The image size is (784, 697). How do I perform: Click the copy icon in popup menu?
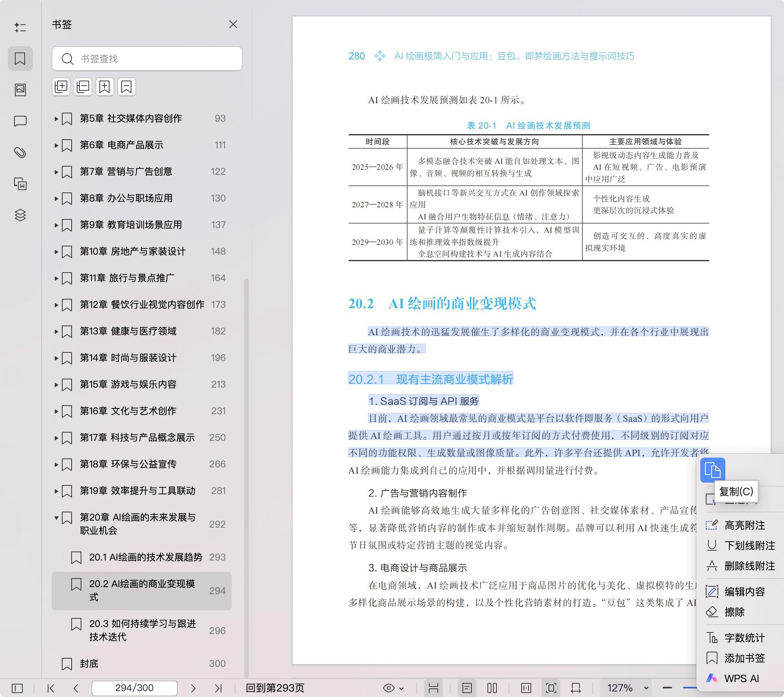pyautogui.click(x=712, y=470)
